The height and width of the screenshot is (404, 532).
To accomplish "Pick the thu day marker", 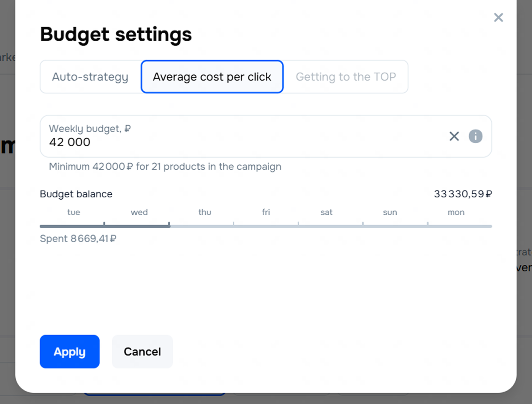I will click(205, 212).
